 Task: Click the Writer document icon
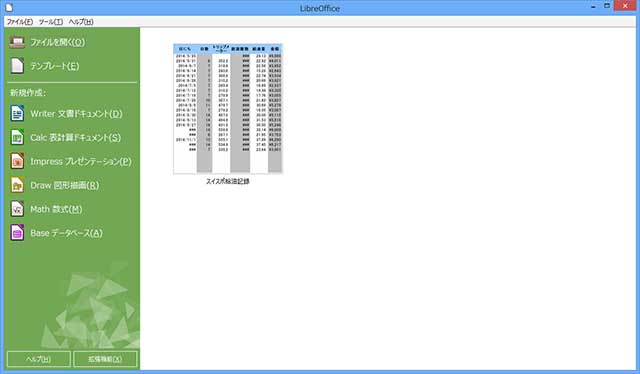pyautogui.click(x=17, y=114)
